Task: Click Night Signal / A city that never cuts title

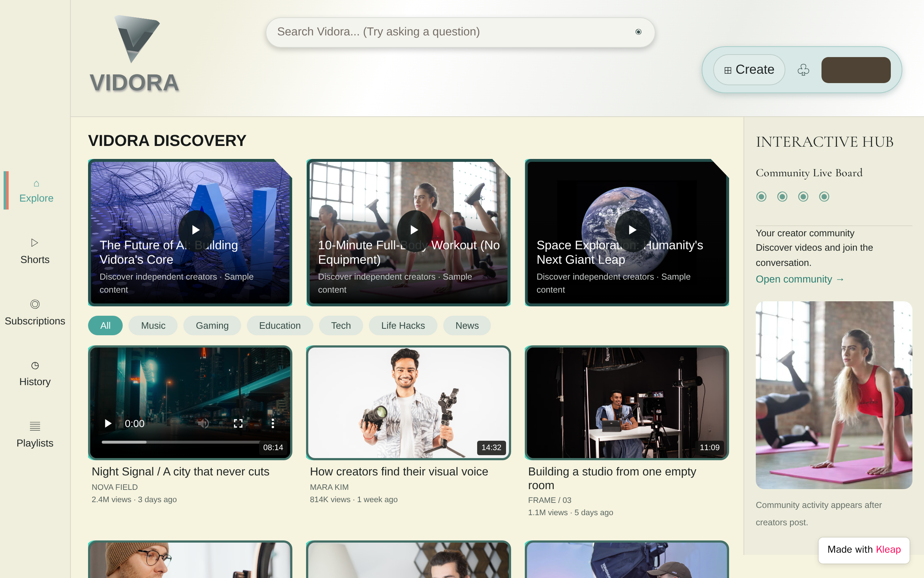Action: point(180,471)
